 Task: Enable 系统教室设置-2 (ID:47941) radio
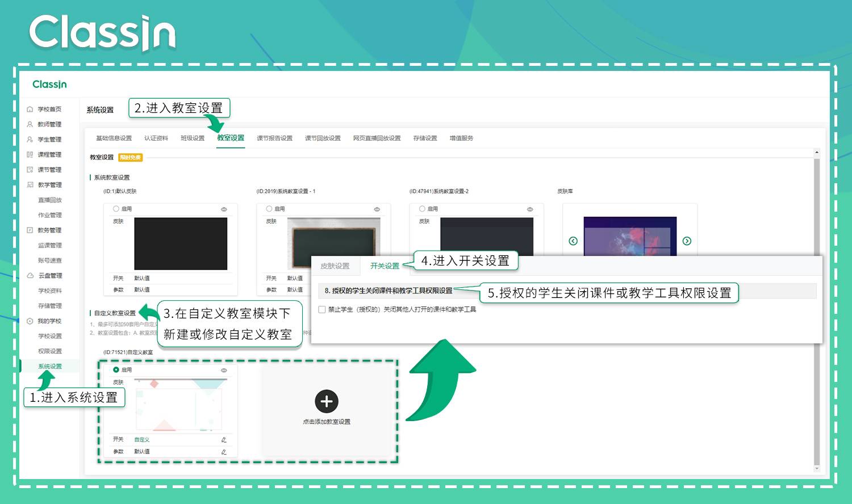tap(422, 209)
